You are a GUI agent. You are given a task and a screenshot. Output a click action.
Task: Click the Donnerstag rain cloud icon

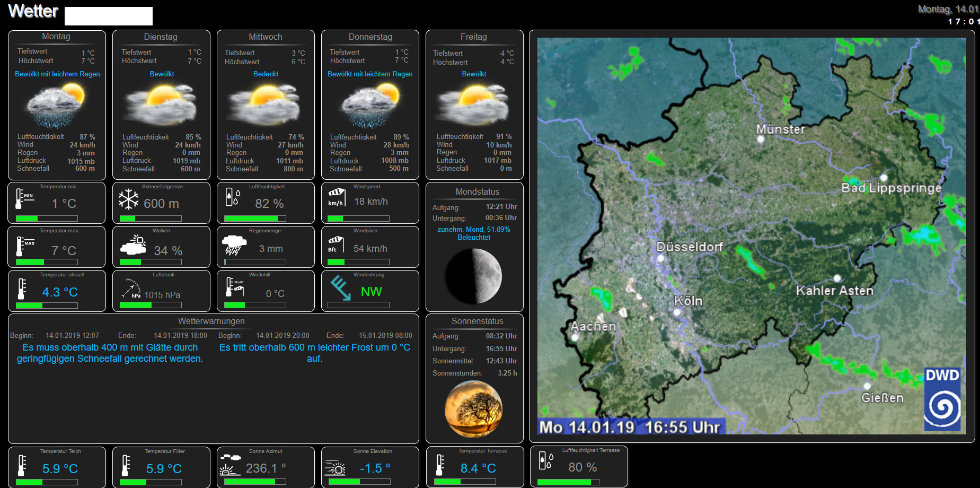coord(370,106)
